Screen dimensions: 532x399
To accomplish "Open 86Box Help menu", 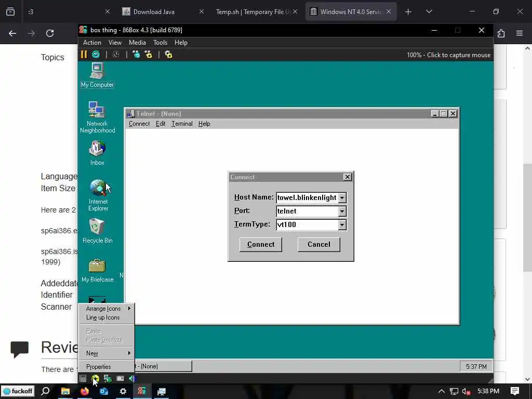I will pos(181,43).
